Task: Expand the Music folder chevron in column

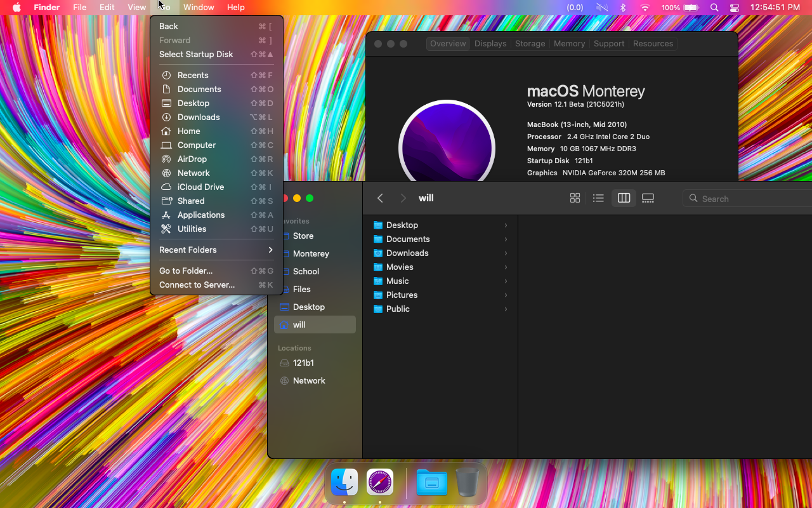Action: [x=506, y=281]
